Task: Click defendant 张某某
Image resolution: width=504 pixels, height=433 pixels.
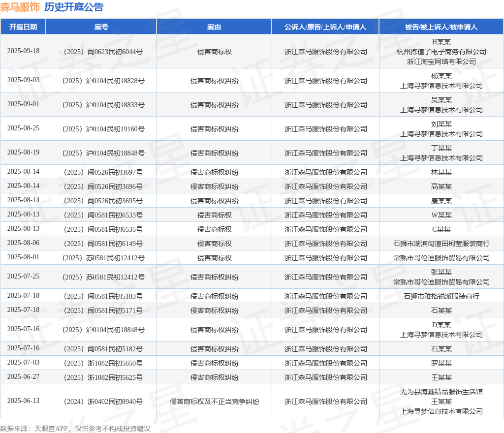Action: (x=441, y=272)
